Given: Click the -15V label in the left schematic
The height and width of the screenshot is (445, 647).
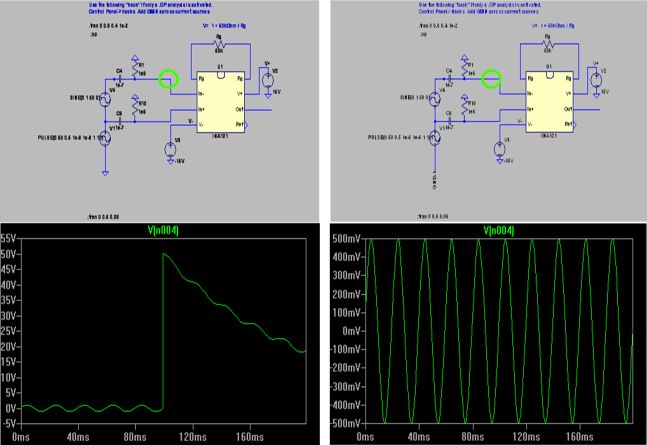Looking at the screenshot, I should click(x=178, y=161).
